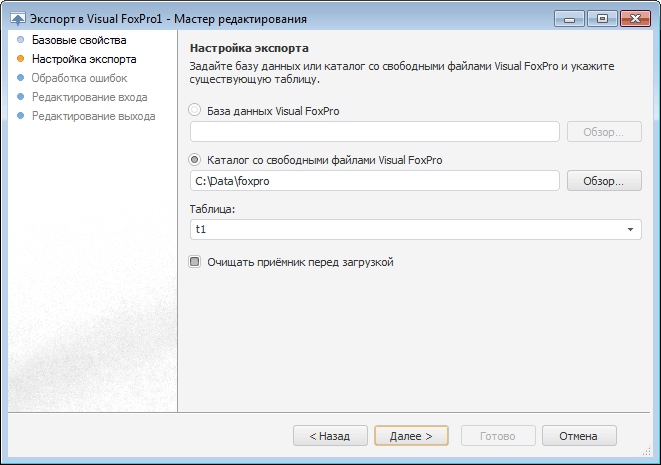
Task: Maximize the wizard window
Action: pyautogui.click(x=602, y=19)
